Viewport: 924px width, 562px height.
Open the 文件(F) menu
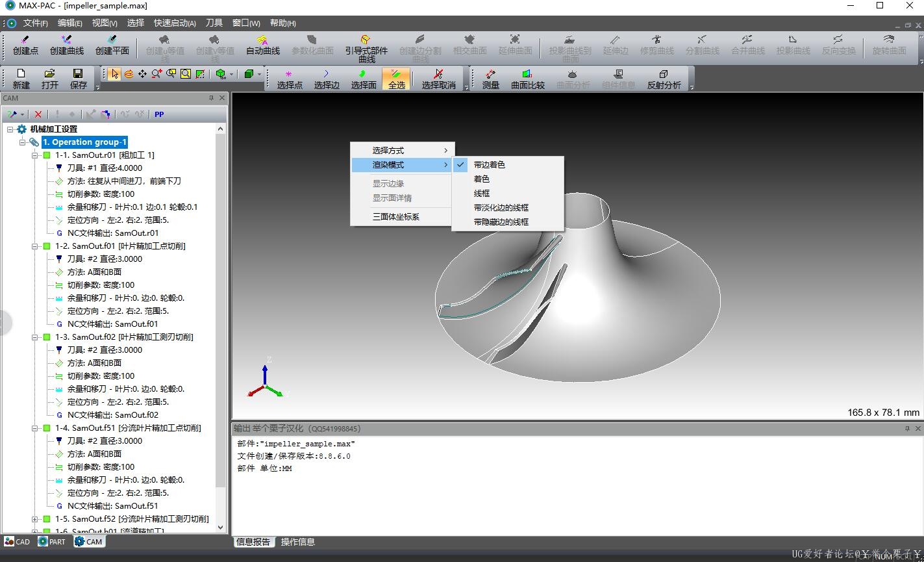[35, 23]
